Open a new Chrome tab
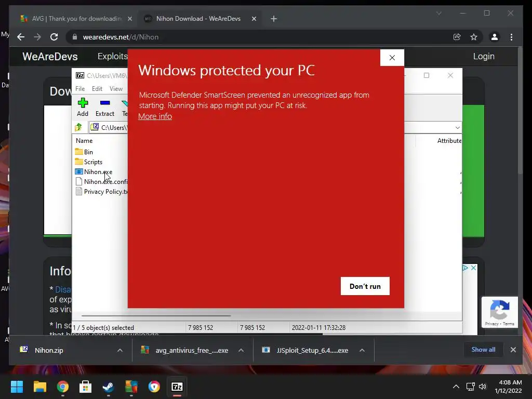 274,19
